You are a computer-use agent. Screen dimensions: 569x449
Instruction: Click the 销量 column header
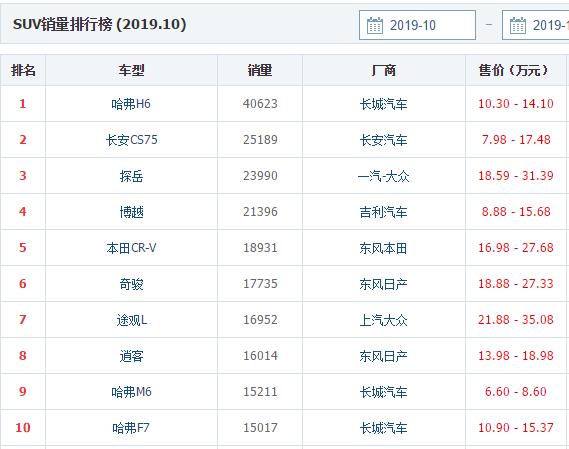pos(260,70)
